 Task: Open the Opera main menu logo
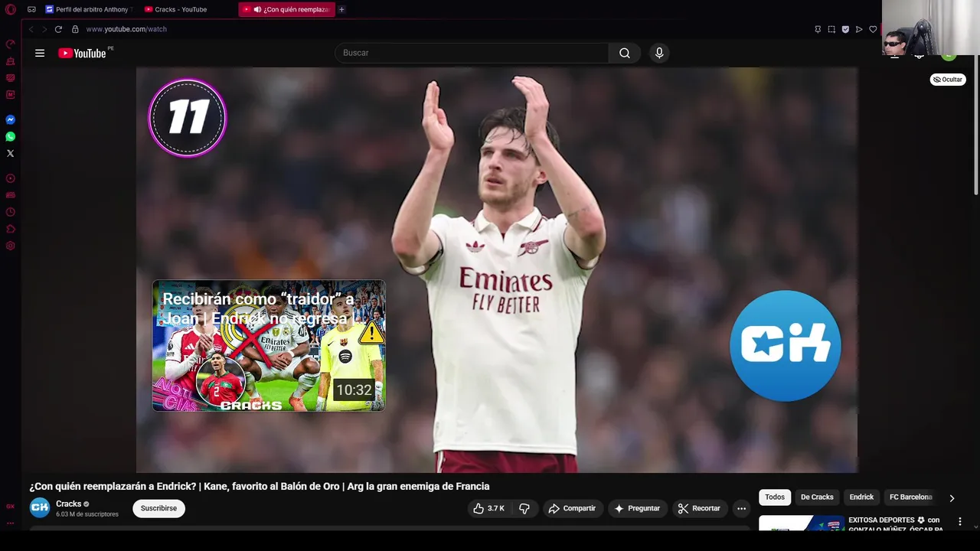10,9
